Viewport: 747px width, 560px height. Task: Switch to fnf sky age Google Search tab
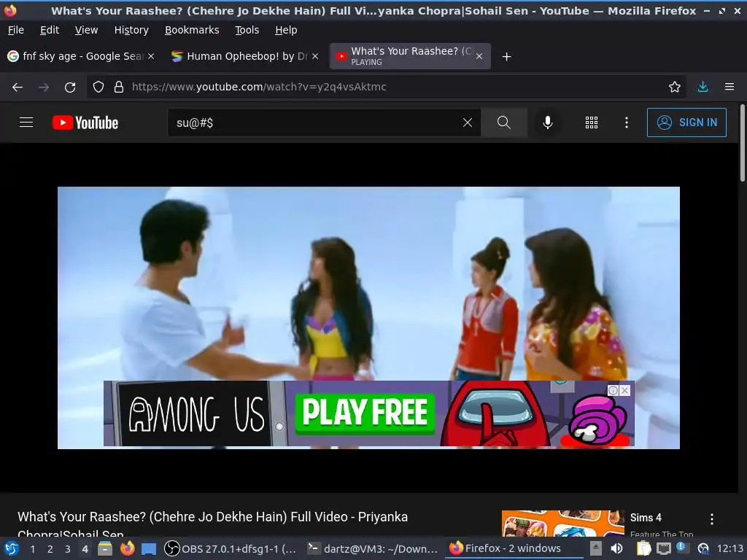(81, 56)
